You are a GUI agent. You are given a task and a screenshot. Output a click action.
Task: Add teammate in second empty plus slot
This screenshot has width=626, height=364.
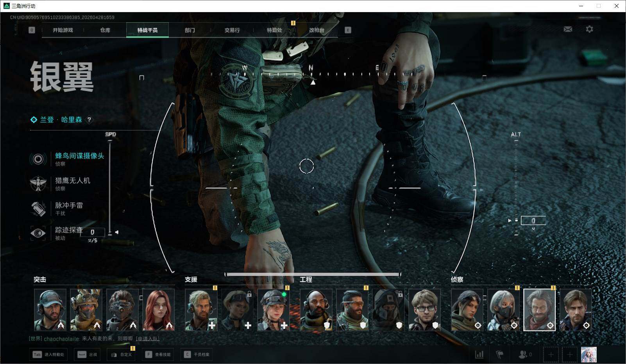[570, 355]
